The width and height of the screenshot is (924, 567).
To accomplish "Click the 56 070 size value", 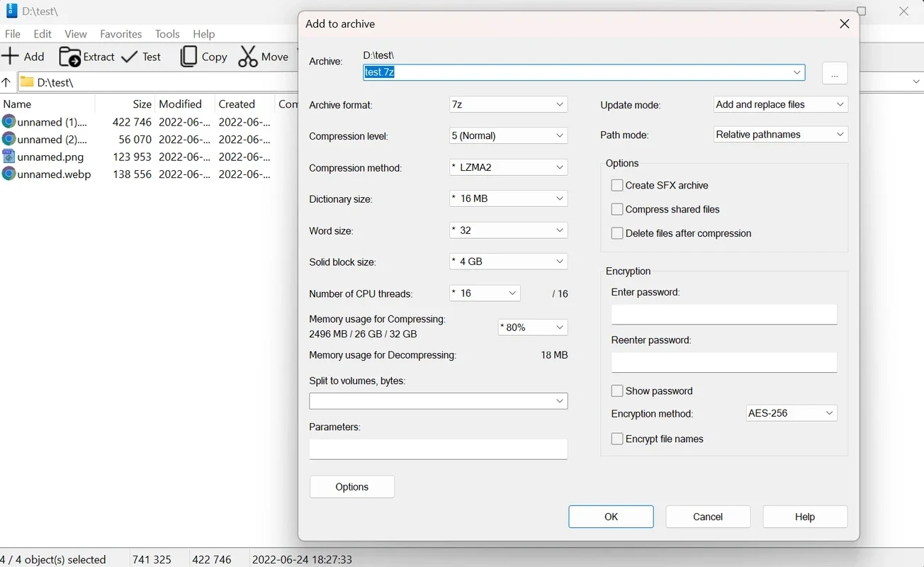I will click(135, 139).
